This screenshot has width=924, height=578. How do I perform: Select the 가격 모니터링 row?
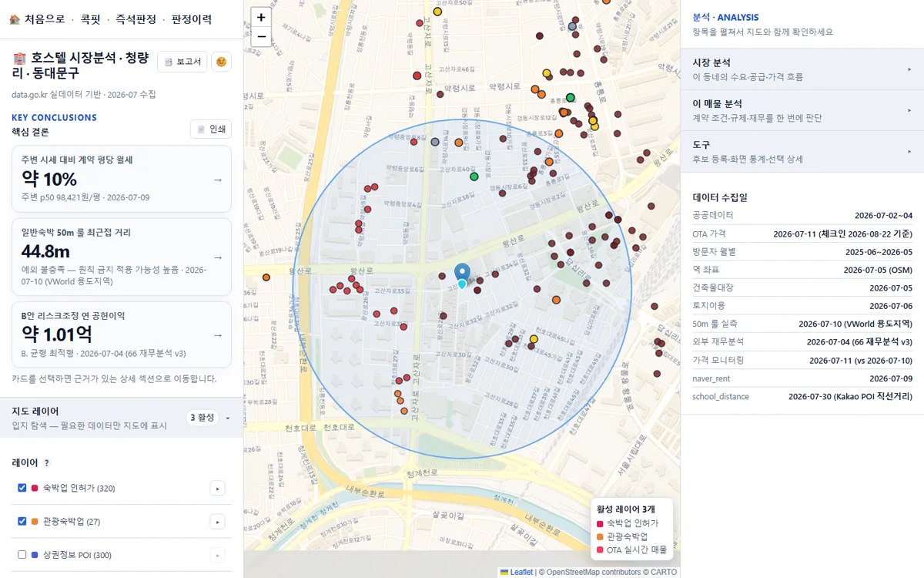pyautogui.click(x=802, y=360)
